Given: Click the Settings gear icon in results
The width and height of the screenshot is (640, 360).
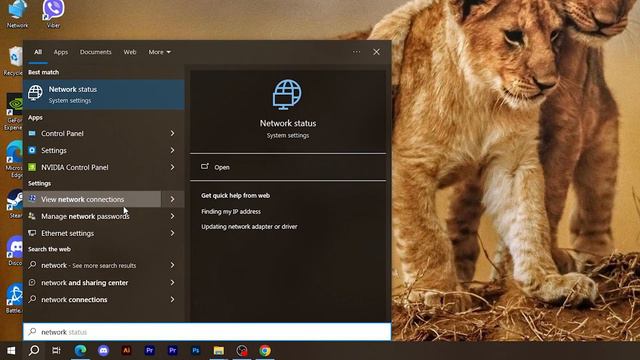Looking at the screenshot, I should [x=32, y=151].
